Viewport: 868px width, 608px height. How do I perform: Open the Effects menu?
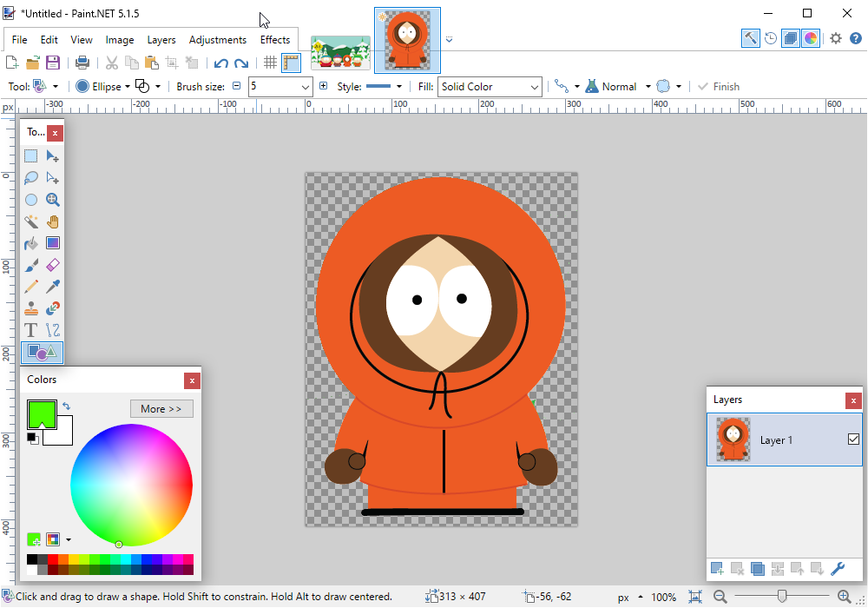275,40
